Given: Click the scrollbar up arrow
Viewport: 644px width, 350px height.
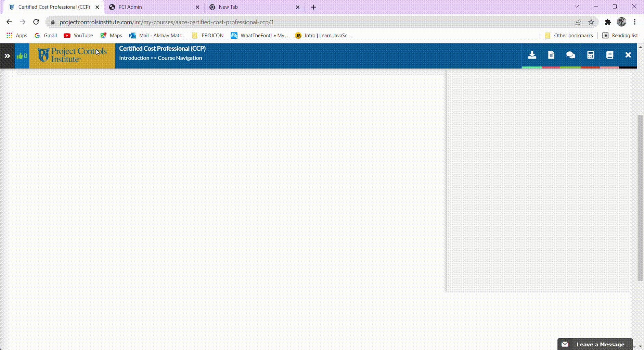Looking at the screenshot, I should pos(641,47).
